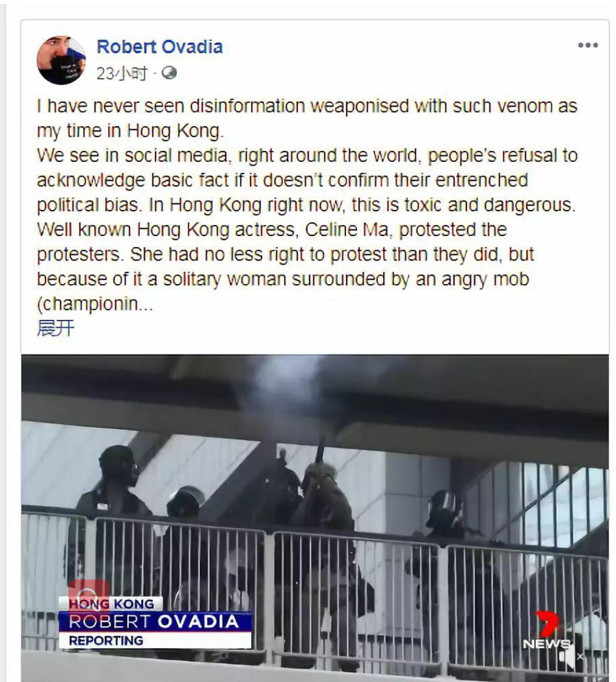This screenshot has width=616, height=682.
Task: Open Robert Ovadia's profile picture
Action: tap(61, 60)
